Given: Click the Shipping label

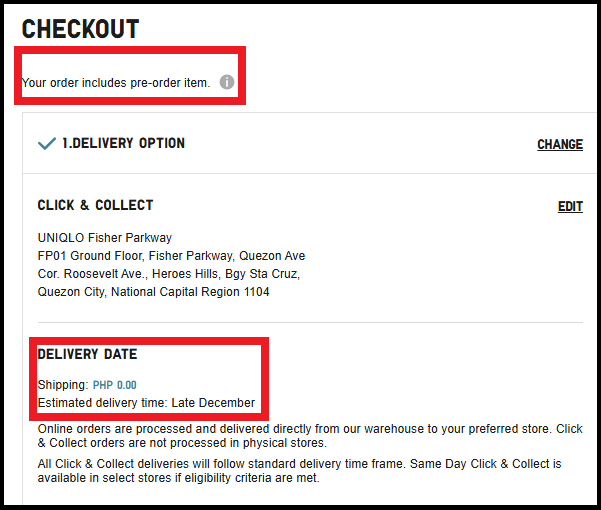Looking at the screenshot, I should pos(63,385).
